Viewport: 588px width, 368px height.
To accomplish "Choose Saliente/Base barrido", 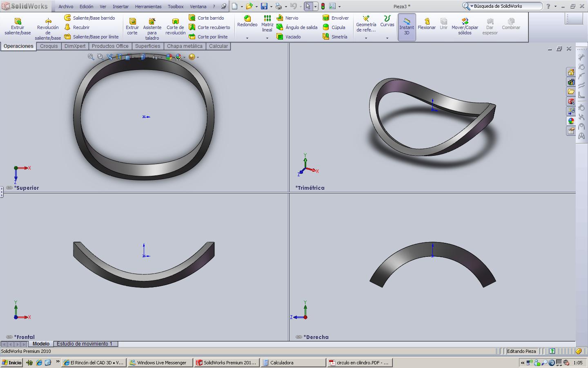I will [x=89, y=18].
